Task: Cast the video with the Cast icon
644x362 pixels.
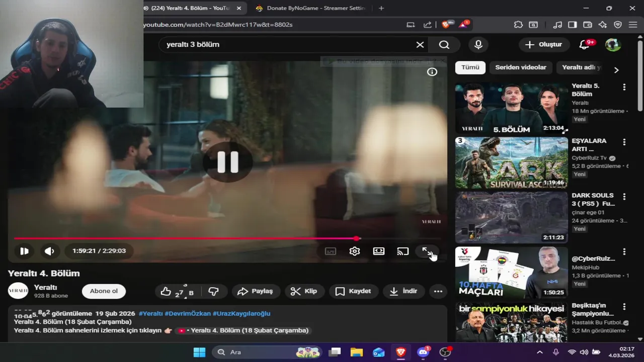Action: 403,251
